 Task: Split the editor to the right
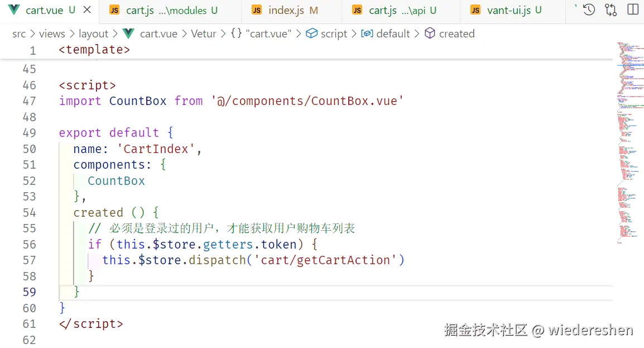[633, 10]
